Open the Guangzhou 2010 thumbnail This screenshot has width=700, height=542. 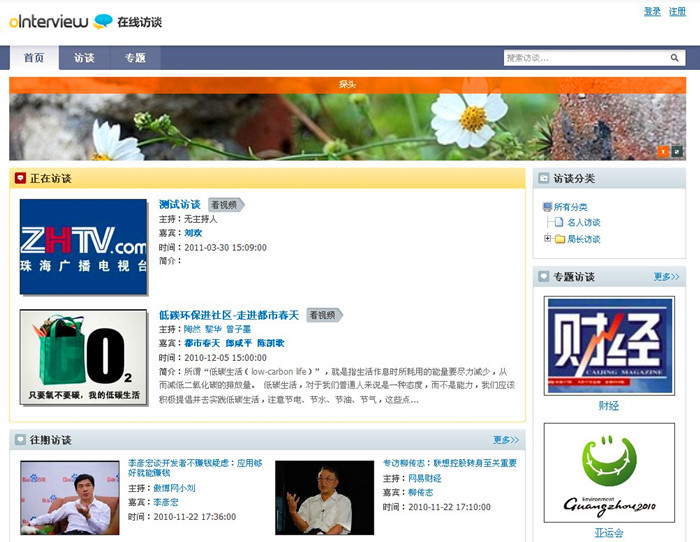[x=609, y=473]
